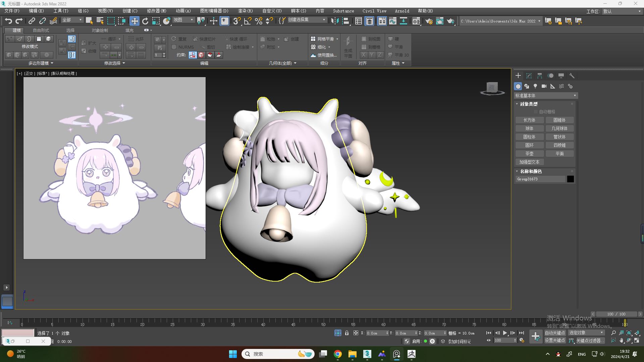Open the Utilities wrench panel tab
This screenshot has height=362, width=644.
click(x=572, y=76)
